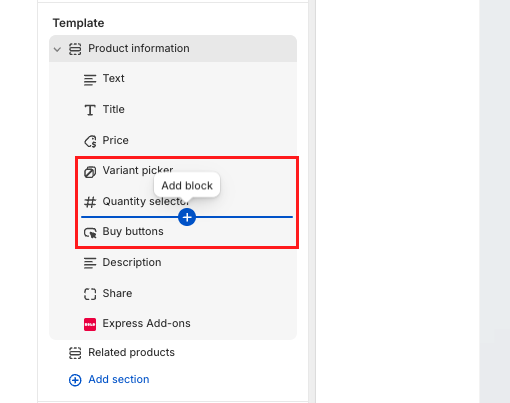Click the Related products section icon
Viewport: 510px width, 403px height.
[75, 353]
